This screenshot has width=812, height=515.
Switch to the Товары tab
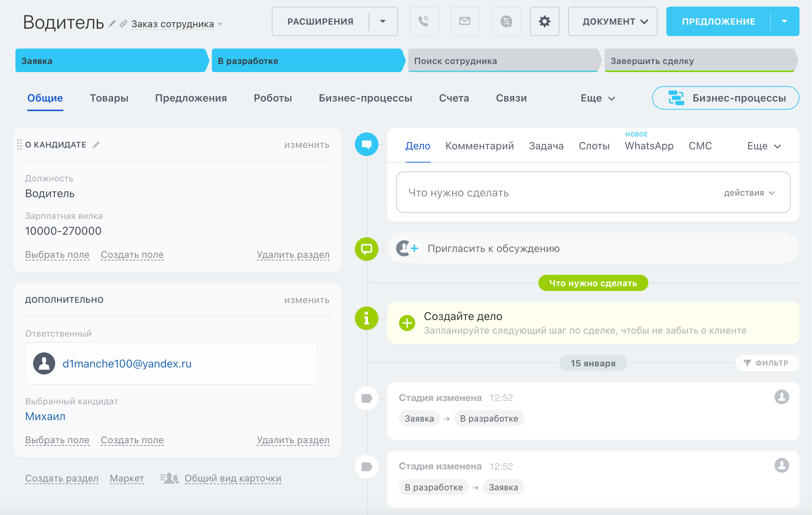(x=109, y=98)
